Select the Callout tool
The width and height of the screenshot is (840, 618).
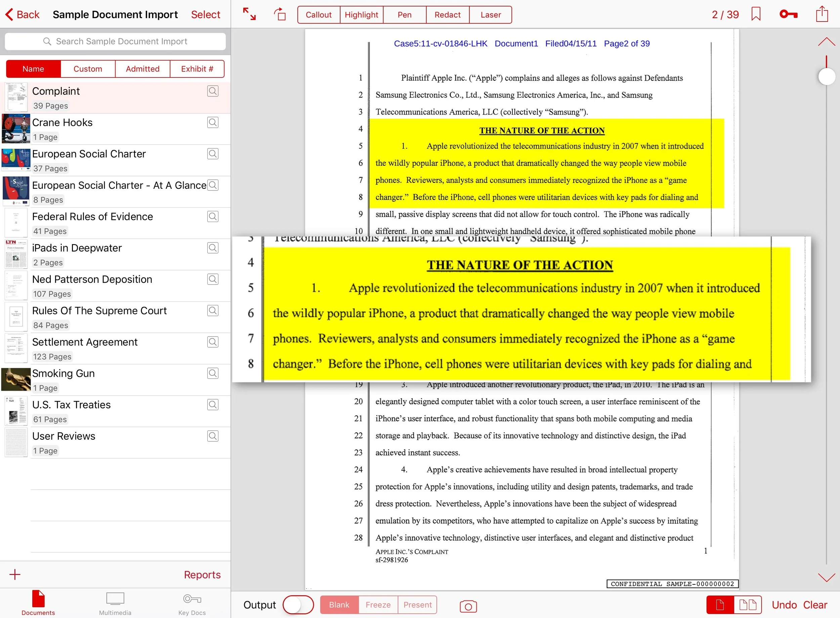(x=319, y=14)
